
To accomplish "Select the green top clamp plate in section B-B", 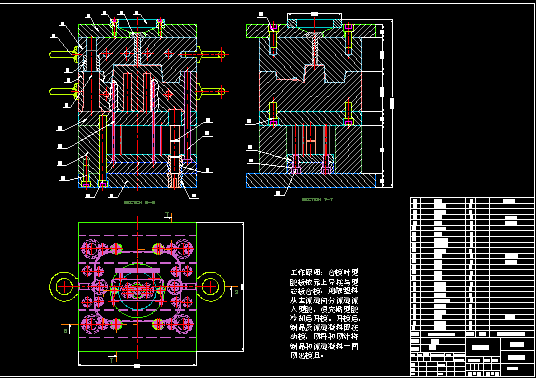I will [137, 31].
